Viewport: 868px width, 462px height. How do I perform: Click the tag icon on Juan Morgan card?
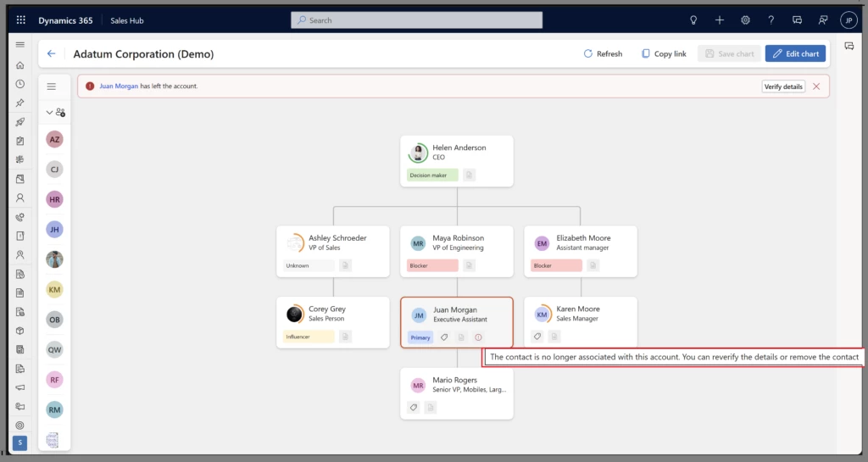[x=444, y=337]
